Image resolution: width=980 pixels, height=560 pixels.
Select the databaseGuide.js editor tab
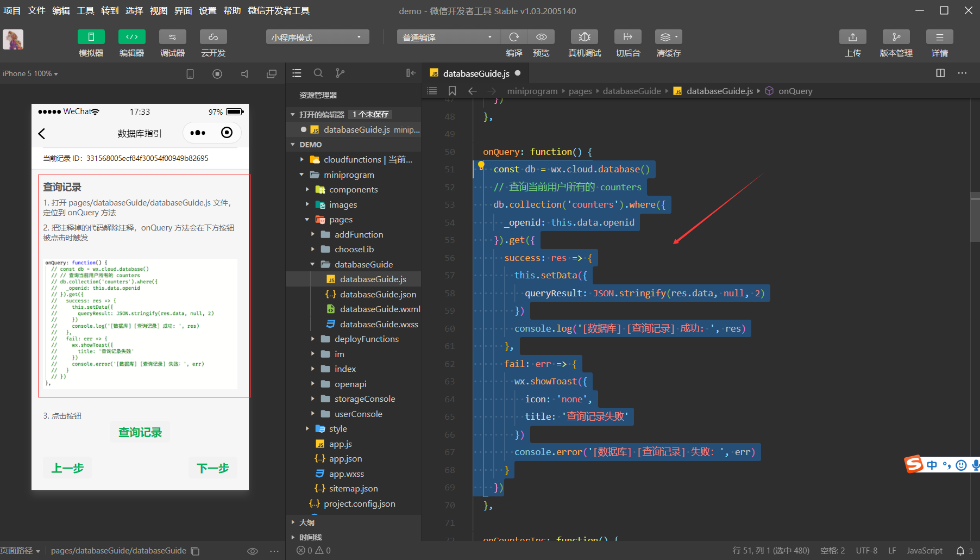(x=475, y=73)
